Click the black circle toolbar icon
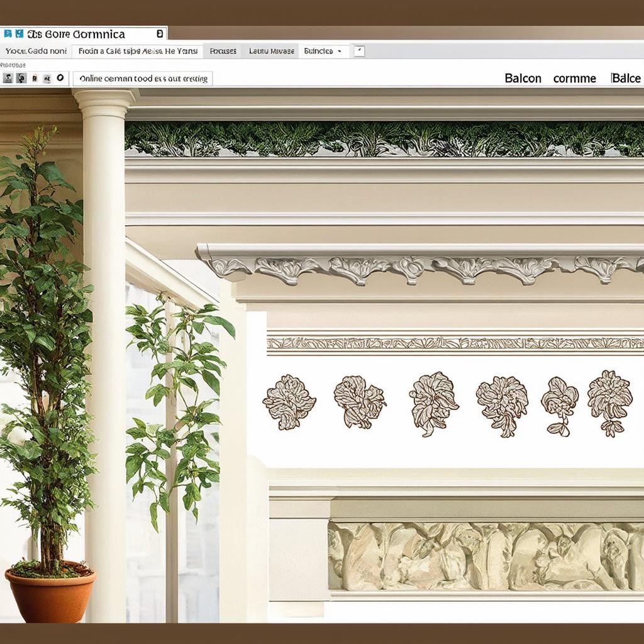644x644 pixels. point(60,78)
